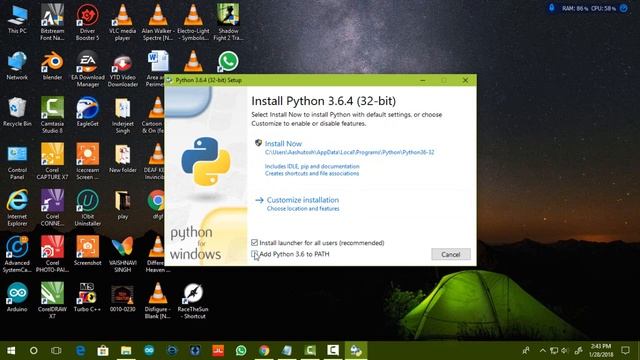Open Microsoft Store from taskbar

pyautogui.click(x=103, y=351)
